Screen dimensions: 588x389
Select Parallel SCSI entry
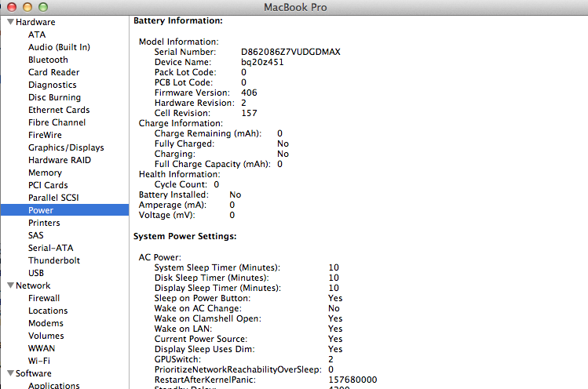53,198
